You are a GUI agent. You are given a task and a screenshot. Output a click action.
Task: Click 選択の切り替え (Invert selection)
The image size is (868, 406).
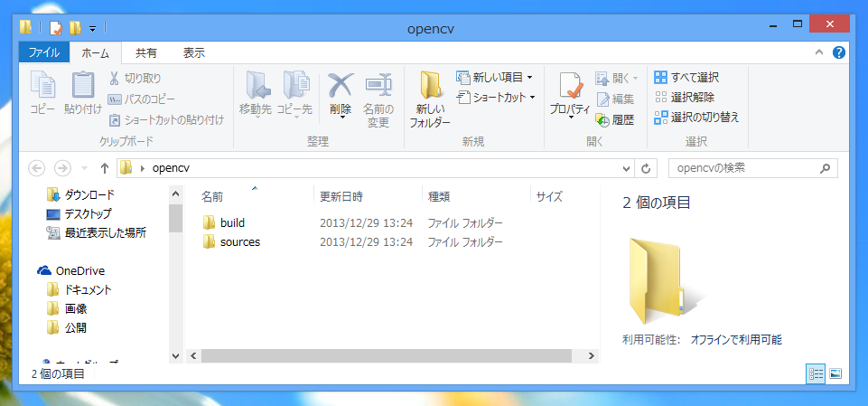pyautogui.click(x=696, y=118)
